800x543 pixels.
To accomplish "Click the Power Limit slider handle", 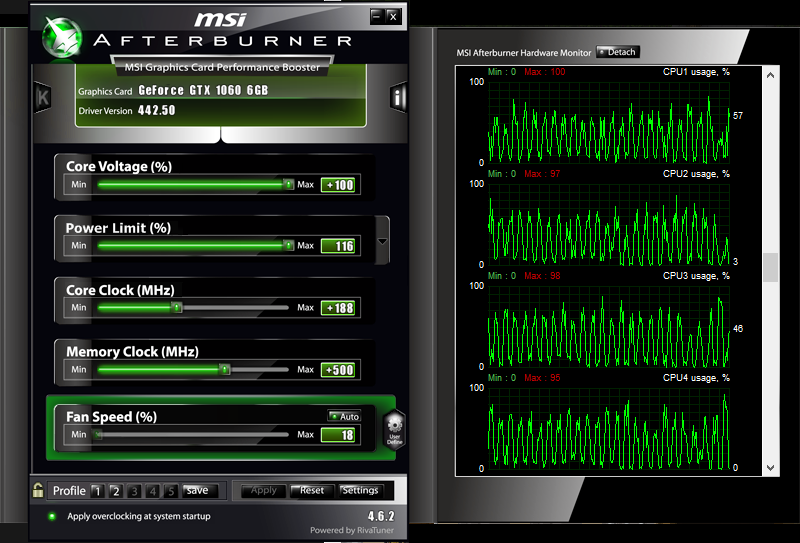I will pyautogui.click(x=289, y=245).
